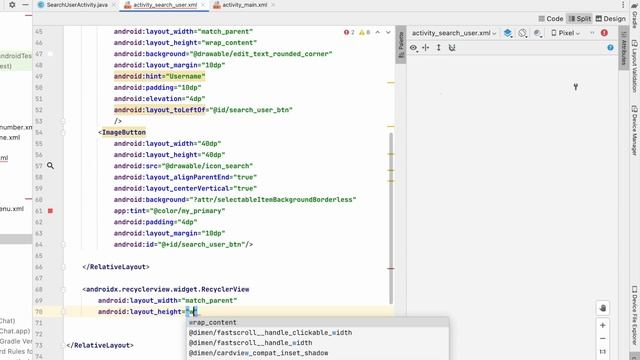Screen dimensions: 640x360
Task: Switch editor to Design view
Action: 610,19
